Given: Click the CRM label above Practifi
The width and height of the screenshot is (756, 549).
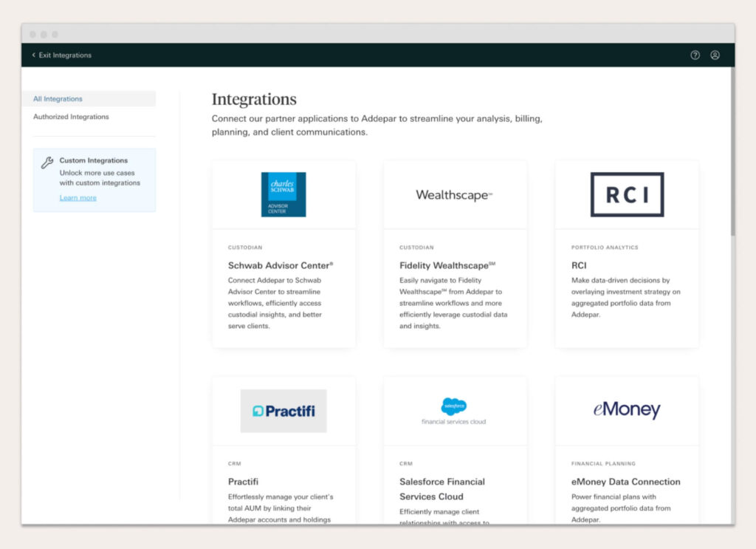Looking at the screenshot, I should [x=234, y=463].
